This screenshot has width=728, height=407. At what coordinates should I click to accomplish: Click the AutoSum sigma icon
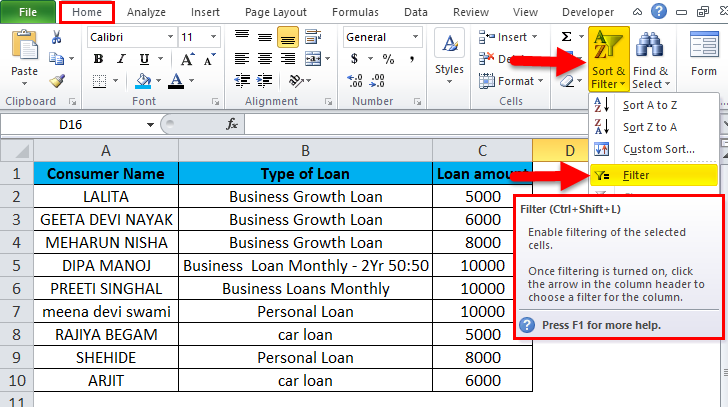[566, 37]
